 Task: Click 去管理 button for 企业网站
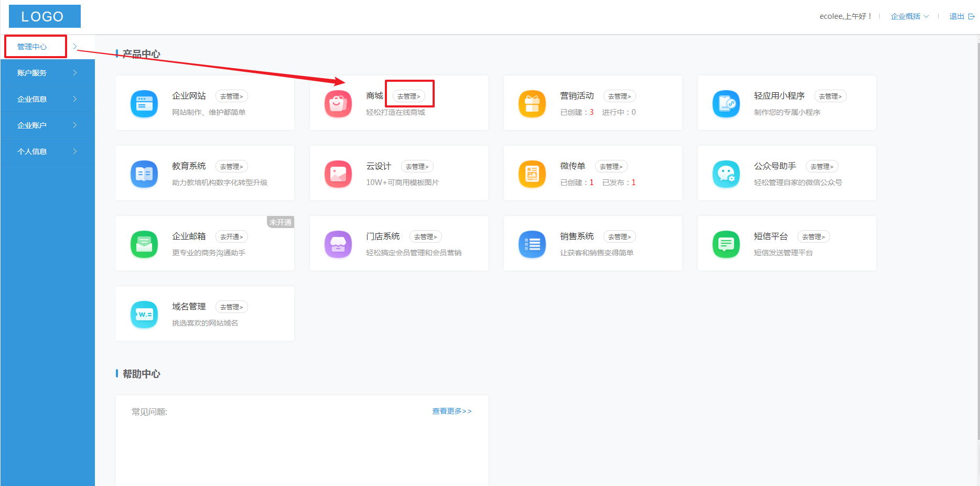click(232, 96)
